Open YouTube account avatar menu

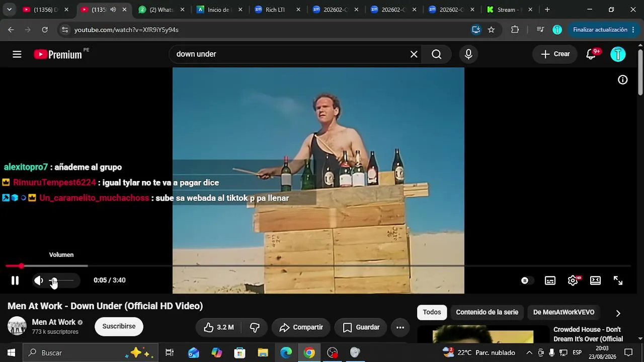click(x=618, y=54)
